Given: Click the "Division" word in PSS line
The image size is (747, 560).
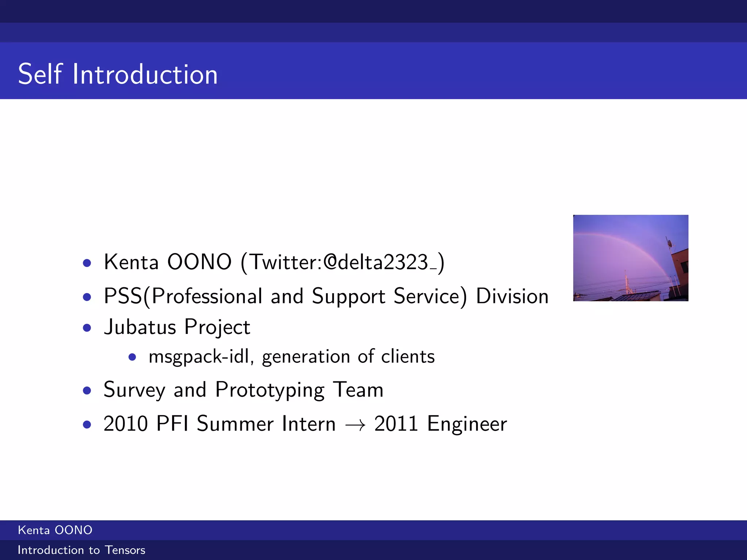Looking at the screenshot, I should coord(512,296).
